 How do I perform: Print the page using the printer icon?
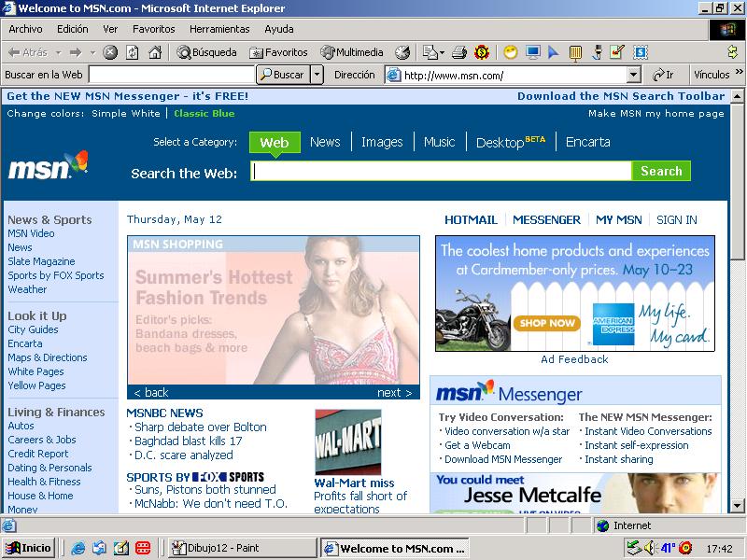[459, 52]
